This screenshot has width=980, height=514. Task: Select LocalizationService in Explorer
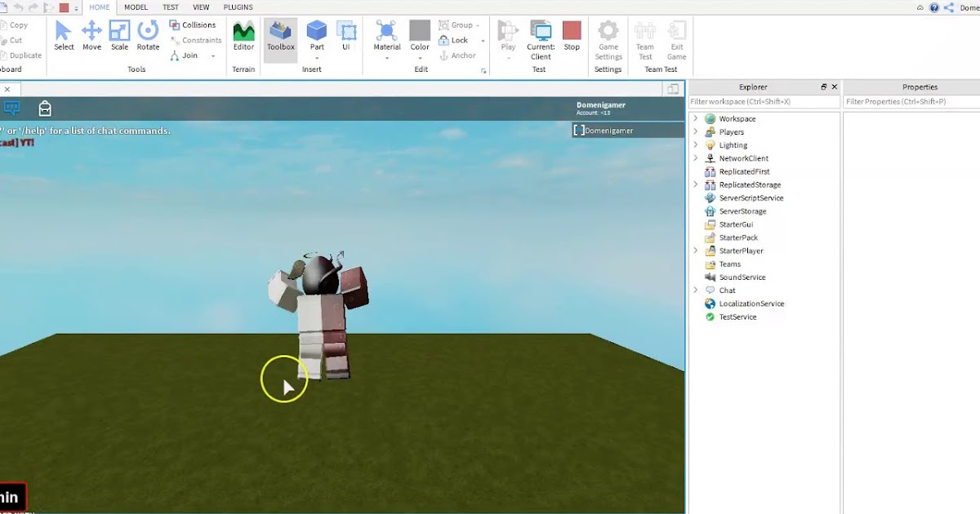(751, 304)
